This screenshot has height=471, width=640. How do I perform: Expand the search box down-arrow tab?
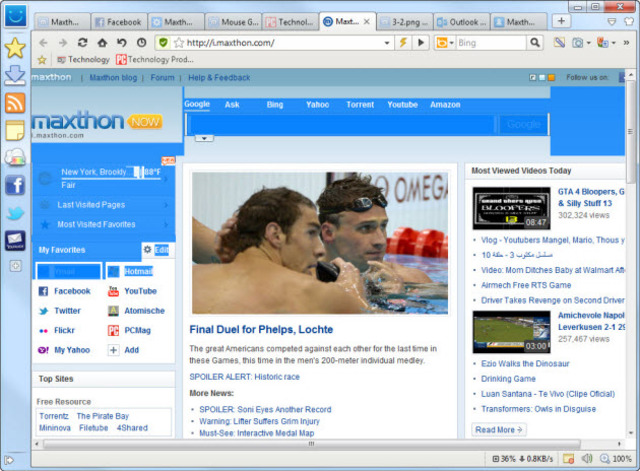pos(204,138)
